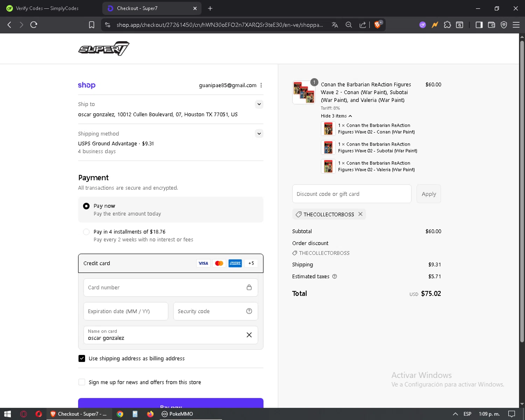Image resolution: width=525 pixels, height=420 pixels.
Task: Go forward with the browser forward arrow
Action: pyautogui.click(x=21, y=25)
